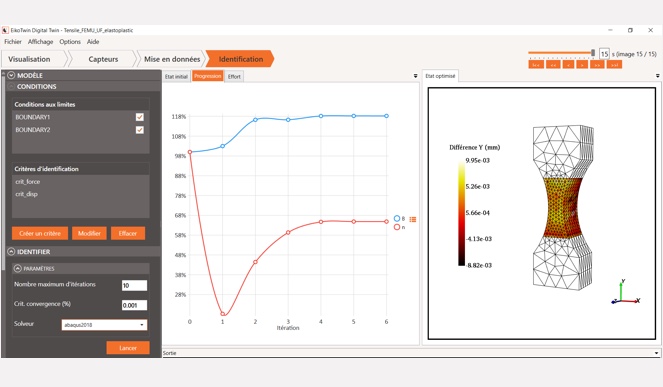The width and height of the screenshot is (663, 387).
Task: Select the Etat optimisé tab
Action: click(440, 76)
